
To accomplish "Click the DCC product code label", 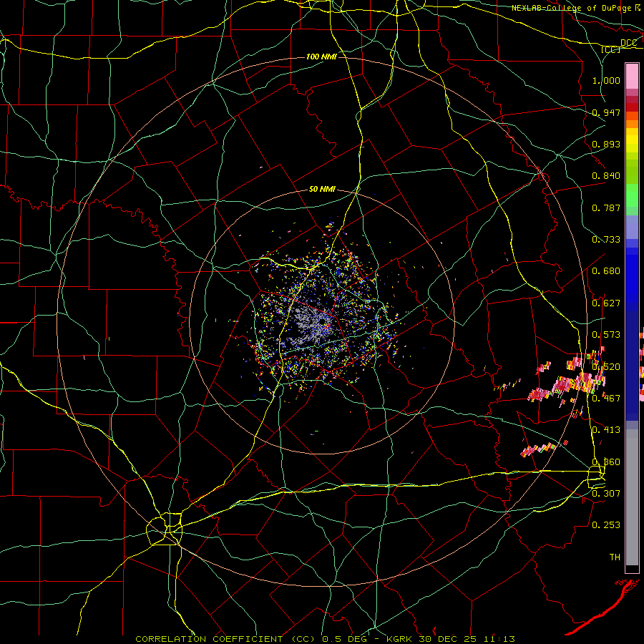I will 628,43.
